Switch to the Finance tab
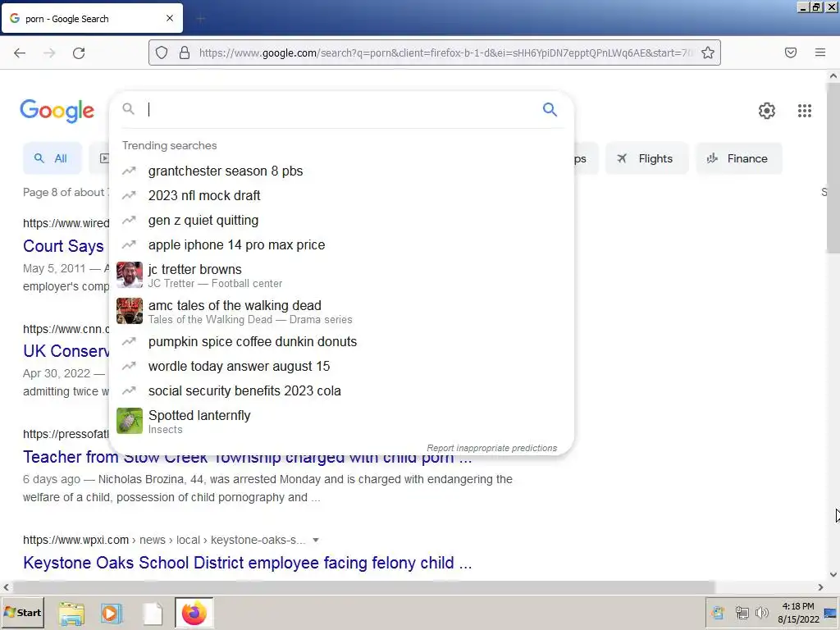The width and height of the screenshot is (840, 630). tap(739, 158)
